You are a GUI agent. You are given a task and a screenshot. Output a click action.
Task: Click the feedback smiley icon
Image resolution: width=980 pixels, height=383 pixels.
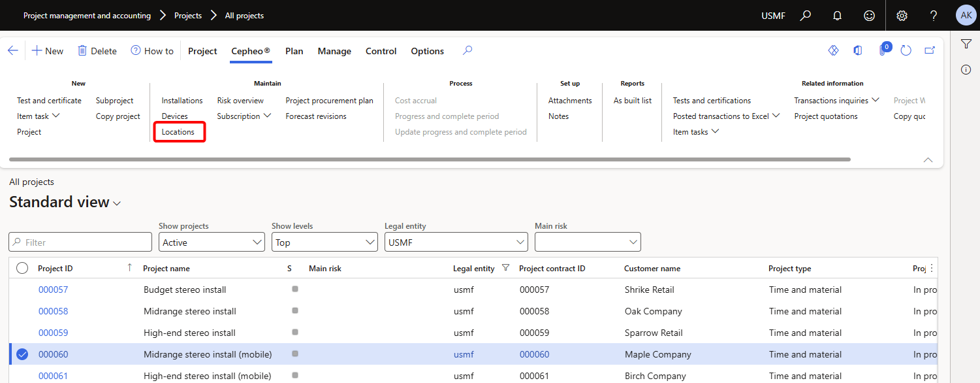(869, 15)
